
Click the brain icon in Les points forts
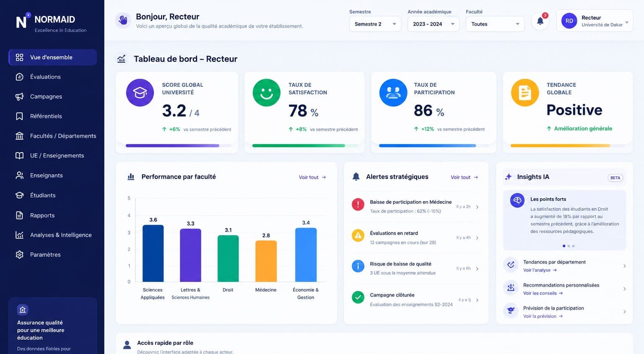517,200
